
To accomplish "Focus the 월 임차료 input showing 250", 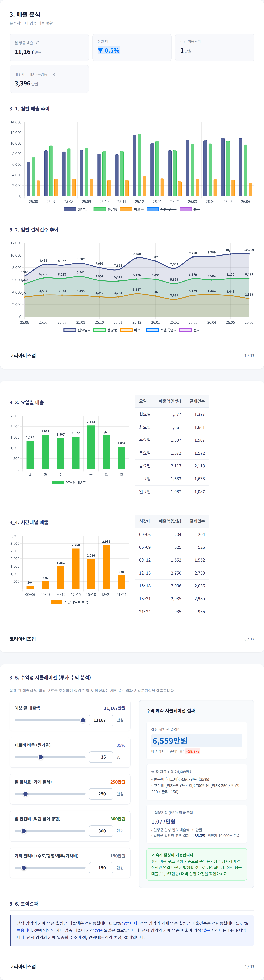I will 101,794.
